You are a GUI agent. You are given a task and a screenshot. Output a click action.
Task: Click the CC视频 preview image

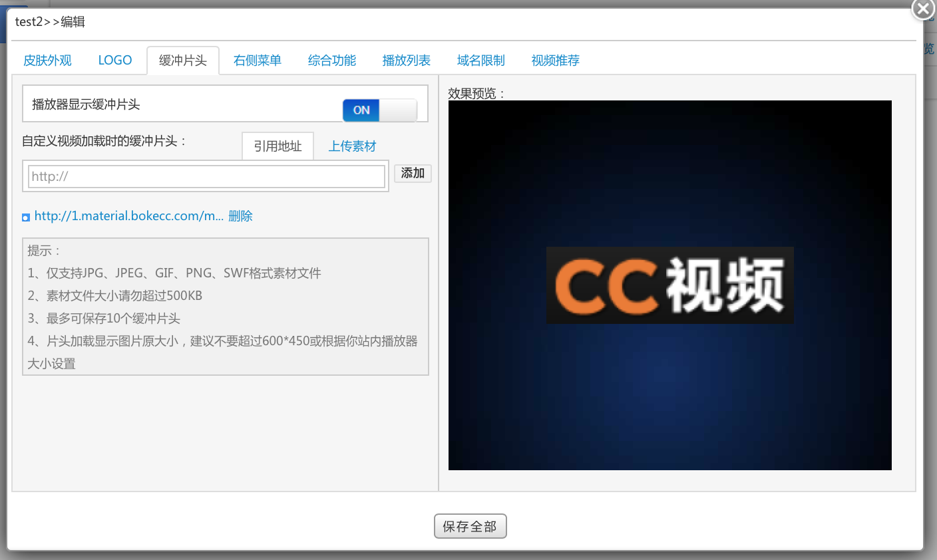click(669, 285)
